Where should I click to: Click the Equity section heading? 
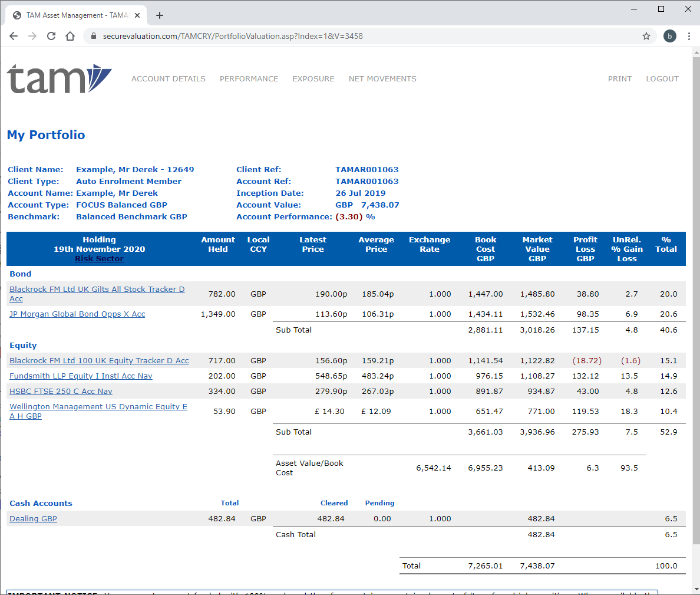(x=23, y=346)
